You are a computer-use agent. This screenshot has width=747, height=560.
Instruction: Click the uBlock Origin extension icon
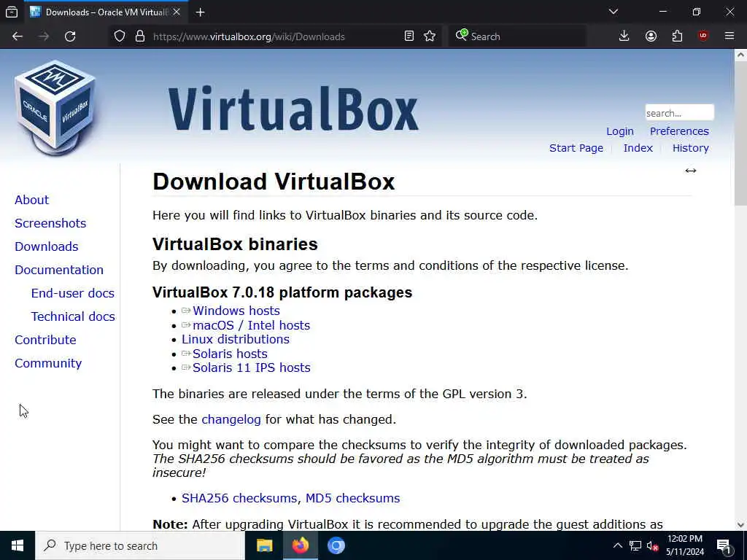(x=703, y=36)
